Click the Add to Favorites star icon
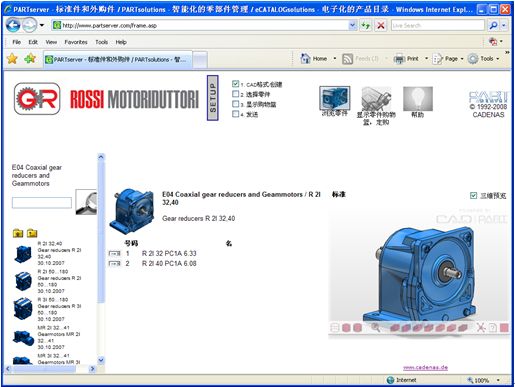The height and width of the screenshot is (387, 515). [30, 59]
